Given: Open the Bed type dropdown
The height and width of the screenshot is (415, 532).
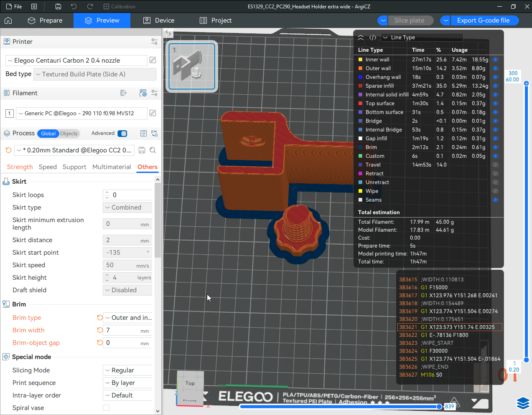Looking at the screenshot, I should click(x=94, y=74).
